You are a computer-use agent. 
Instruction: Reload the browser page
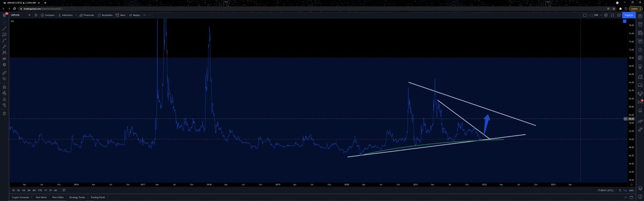point(14,9)
